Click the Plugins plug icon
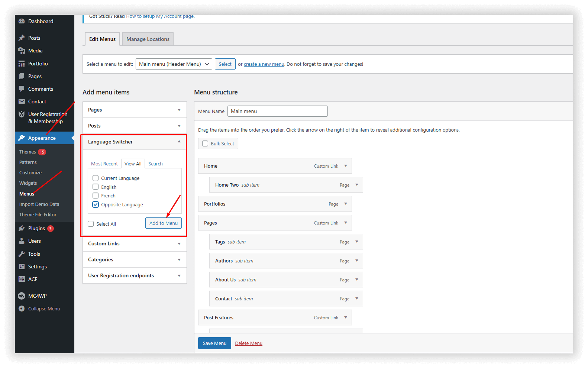The width and height of the screenshot is (588, 368). [22, 228]
